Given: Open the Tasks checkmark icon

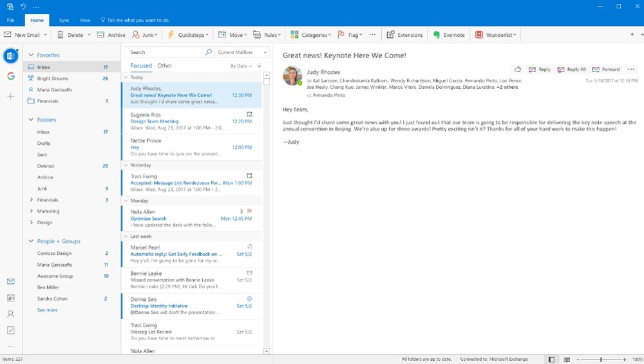Looking at the screenshot, I should click(x=10, y=330).
